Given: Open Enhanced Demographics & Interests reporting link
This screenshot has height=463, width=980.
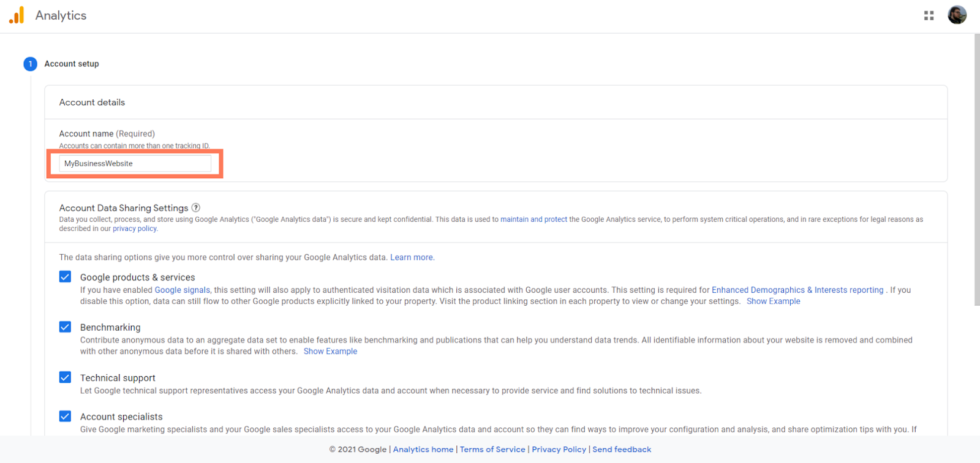Looking at the screenshot, I should pos(797,290).
